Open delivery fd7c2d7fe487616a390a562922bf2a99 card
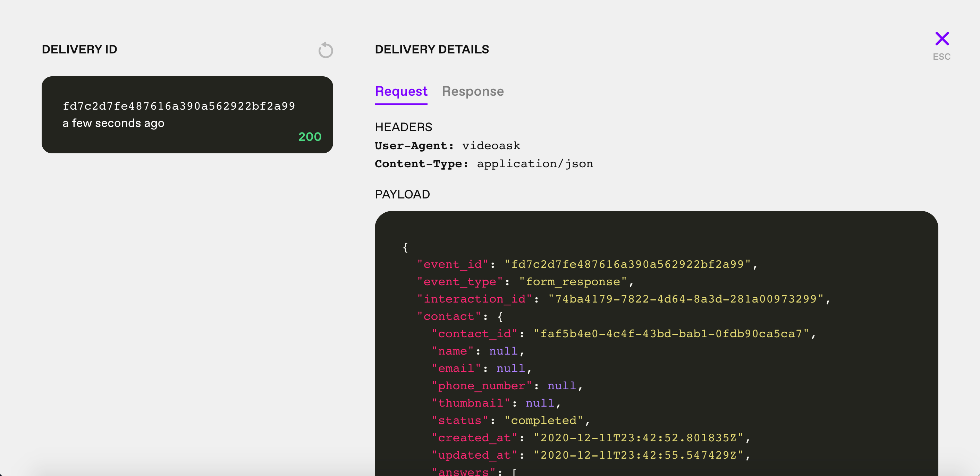This screenshot has width=980, height=476. [187, 115]
